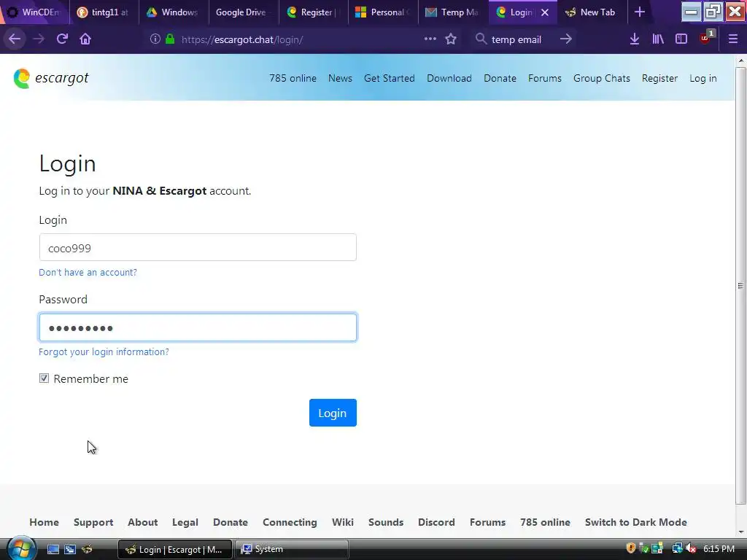Open the Discord footer link

(436, 522)
